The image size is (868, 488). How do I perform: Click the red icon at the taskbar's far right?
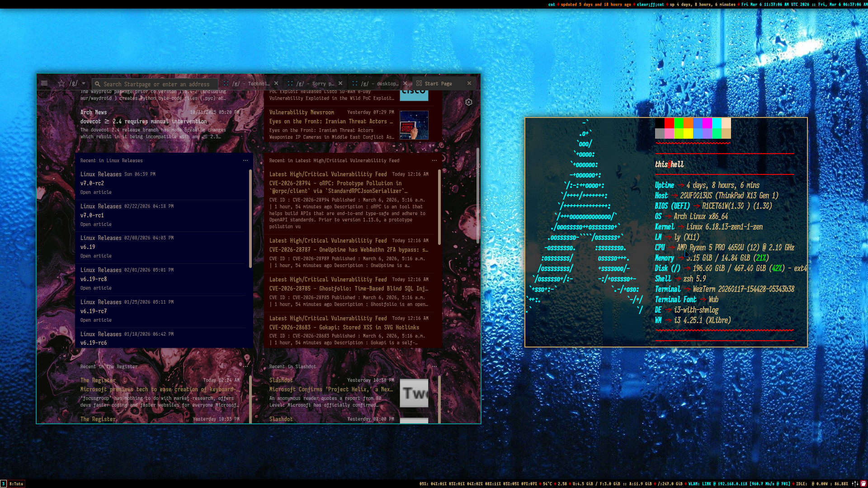863,483
